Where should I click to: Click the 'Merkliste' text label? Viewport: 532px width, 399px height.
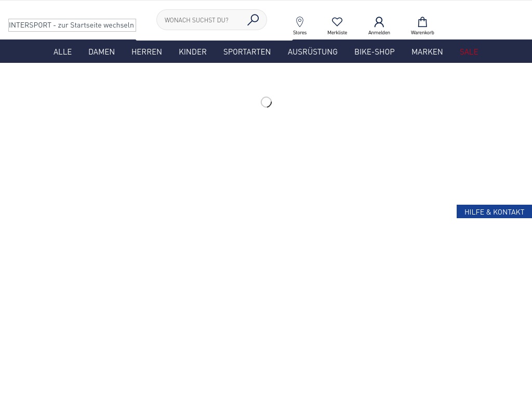tap(337, 33)
